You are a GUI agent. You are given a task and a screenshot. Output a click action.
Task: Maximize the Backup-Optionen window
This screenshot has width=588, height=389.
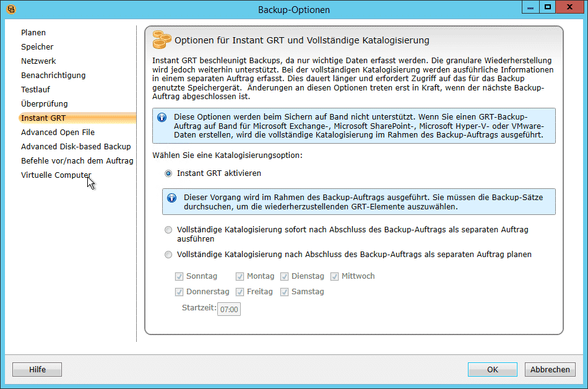click(x=548, y=7)
